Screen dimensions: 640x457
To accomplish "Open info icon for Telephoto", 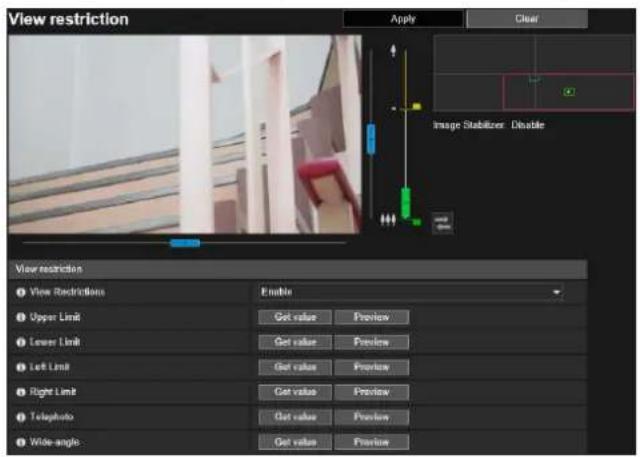I will click(21, 417).
